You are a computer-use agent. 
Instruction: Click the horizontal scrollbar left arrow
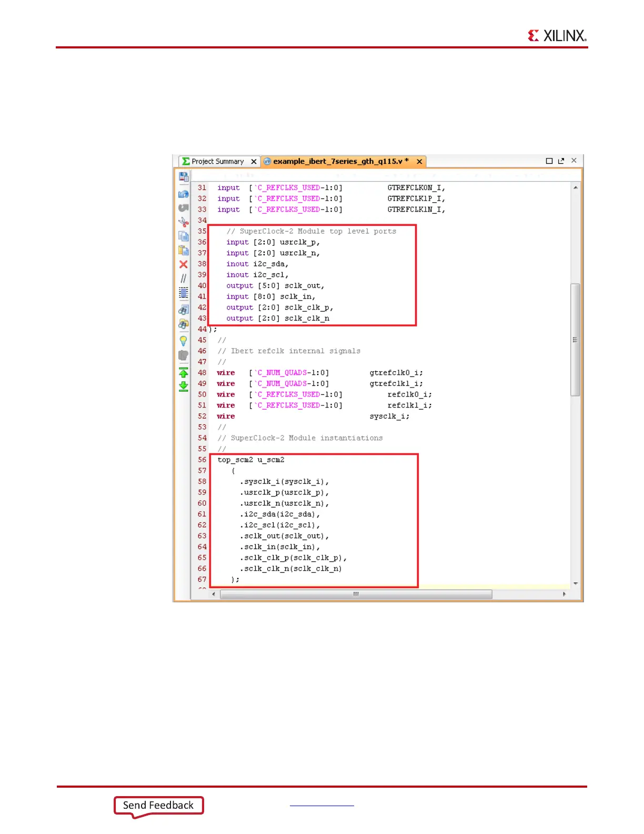213,594
